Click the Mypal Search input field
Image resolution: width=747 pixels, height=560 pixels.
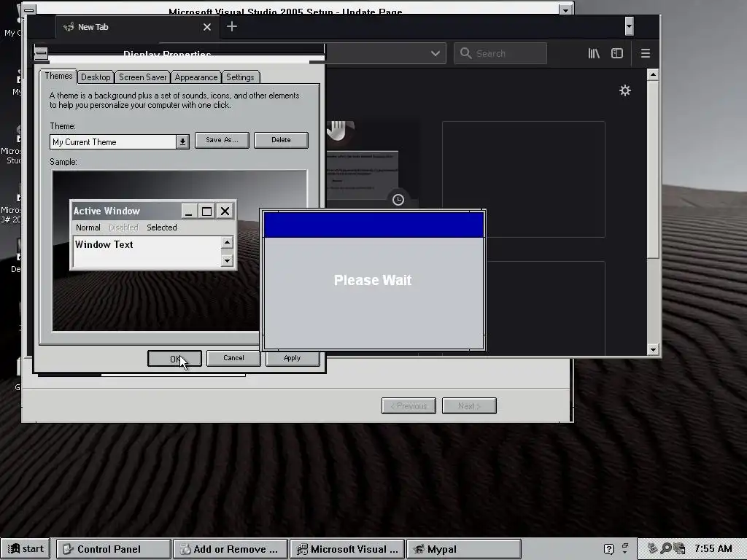tap(500, 53)
